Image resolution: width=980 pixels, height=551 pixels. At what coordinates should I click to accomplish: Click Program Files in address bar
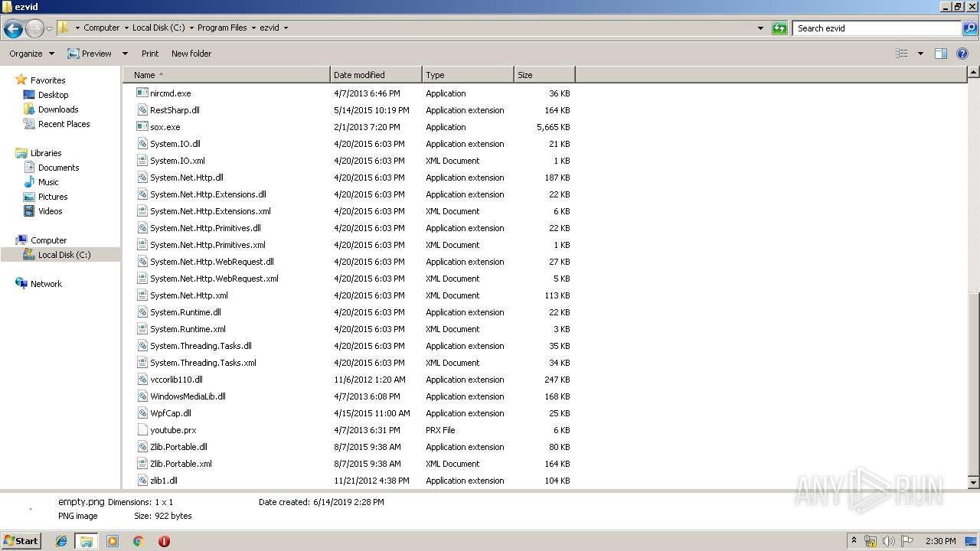(x=222, y=28)
